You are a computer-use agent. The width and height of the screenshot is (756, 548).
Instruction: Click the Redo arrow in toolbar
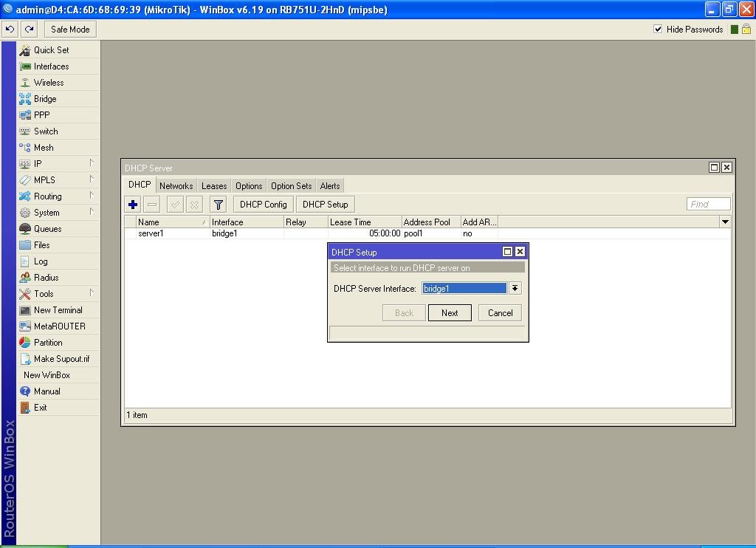(x=30, y=30)
